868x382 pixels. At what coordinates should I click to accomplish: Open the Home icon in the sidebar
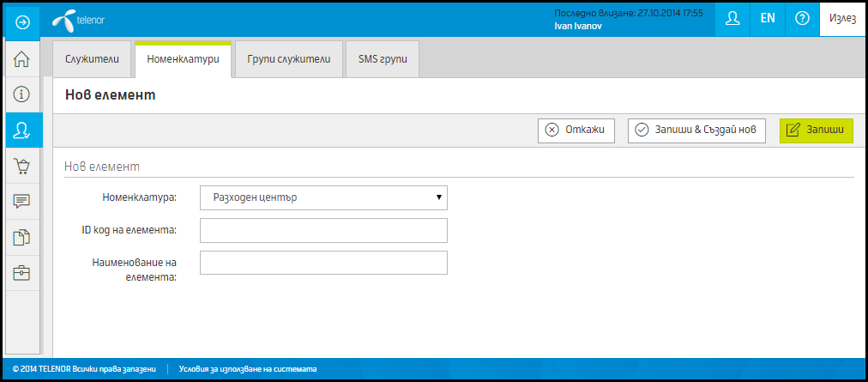pyautogui.click(x=22, y=58)
